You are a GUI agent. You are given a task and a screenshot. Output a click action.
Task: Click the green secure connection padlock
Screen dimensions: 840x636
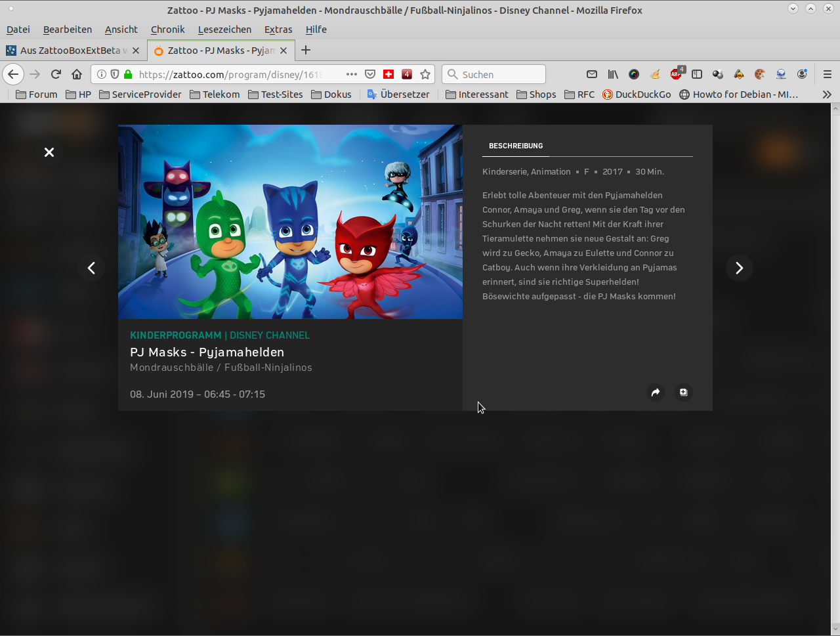click(x=128, y=74)
